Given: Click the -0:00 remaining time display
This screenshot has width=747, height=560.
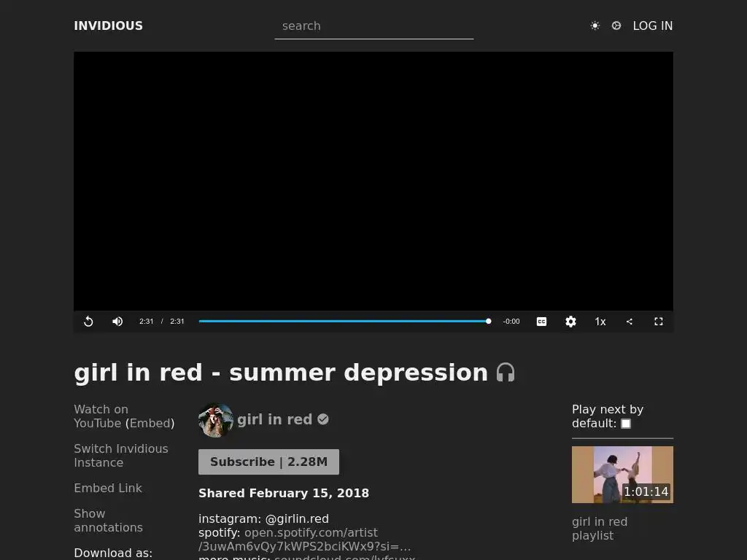Looking at the screenshot, I should (x=511, y=322).
